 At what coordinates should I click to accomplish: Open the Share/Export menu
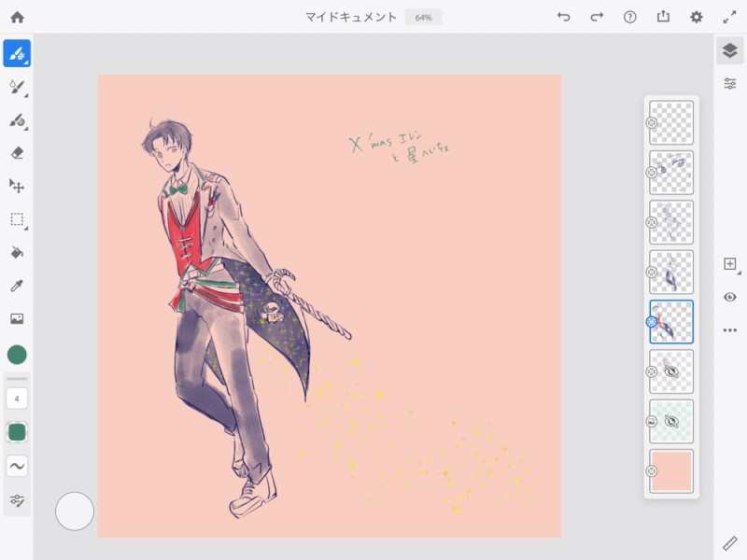point(663,17)
